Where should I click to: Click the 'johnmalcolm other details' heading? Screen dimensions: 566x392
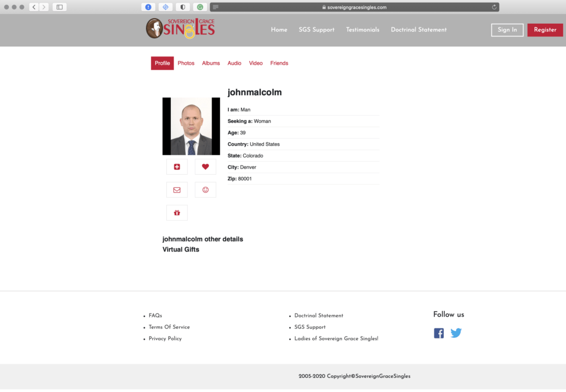203,239
